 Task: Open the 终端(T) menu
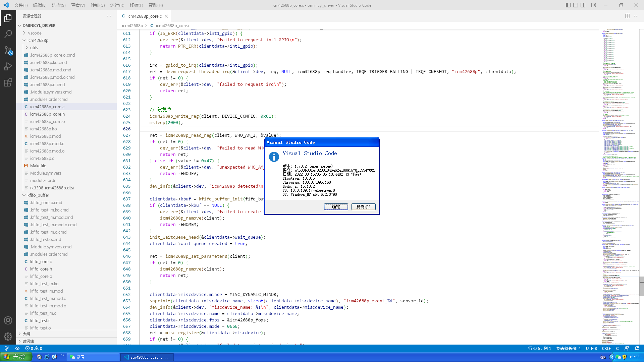pos(136,5)
